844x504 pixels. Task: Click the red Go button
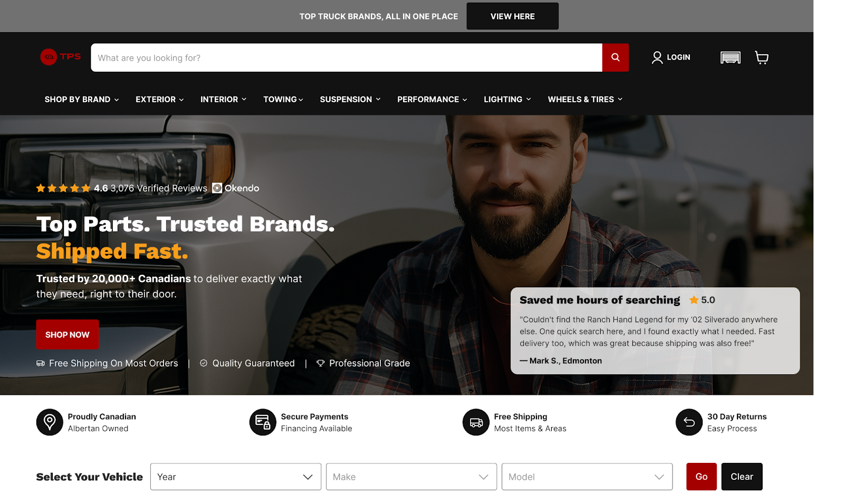pos(702,477)
